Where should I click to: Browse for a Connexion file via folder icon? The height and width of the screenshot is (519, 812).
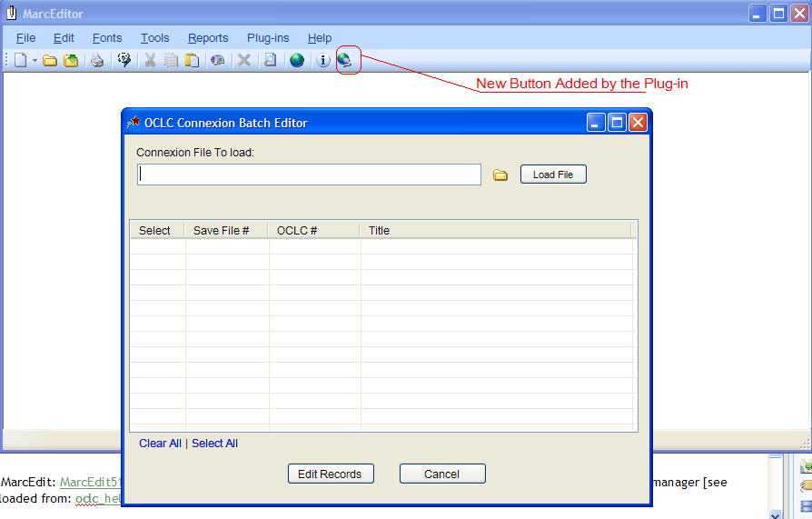[x=500, y=175]
